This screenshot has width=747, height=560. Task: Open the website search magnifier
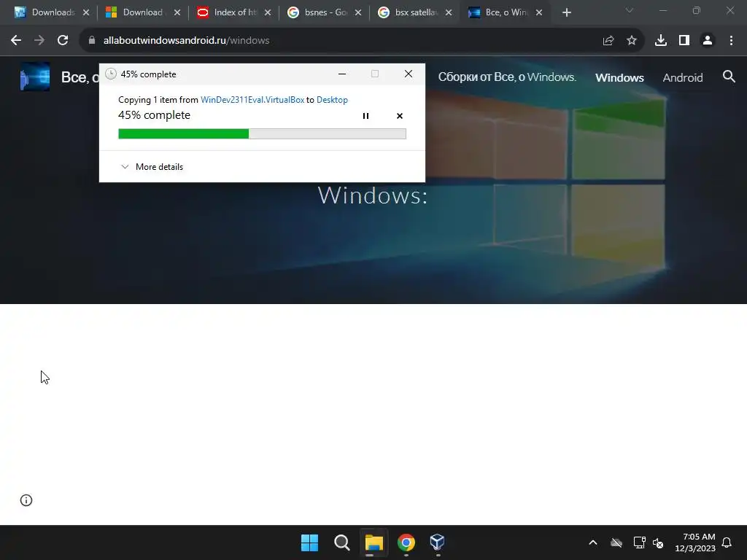click(x=729, y=76)
